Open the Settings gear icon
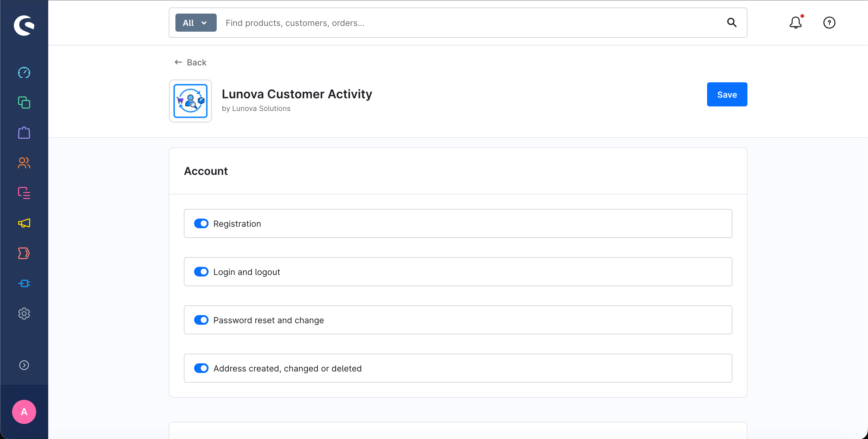This screenshot has width=868, height=439. pyautogui.click(x=24, y=314)
